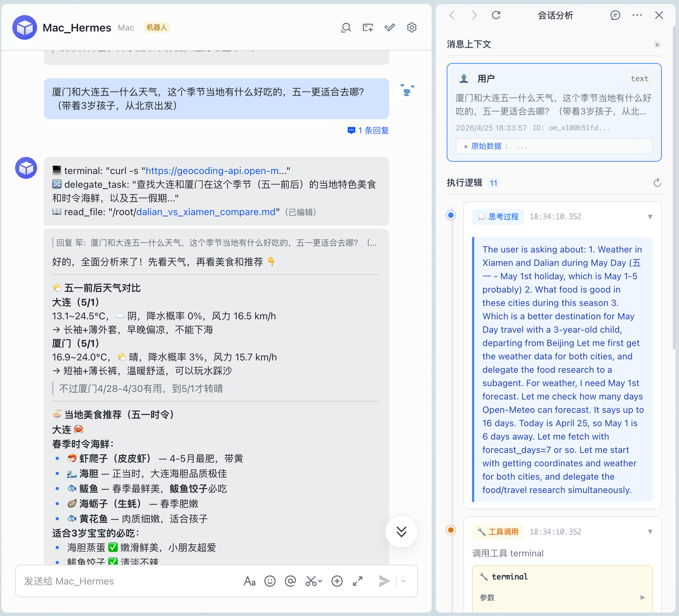Viewport: 679px width, 616px height.
Task: Click the Aa text formatting icon
Action: click(x=249, y=581)
